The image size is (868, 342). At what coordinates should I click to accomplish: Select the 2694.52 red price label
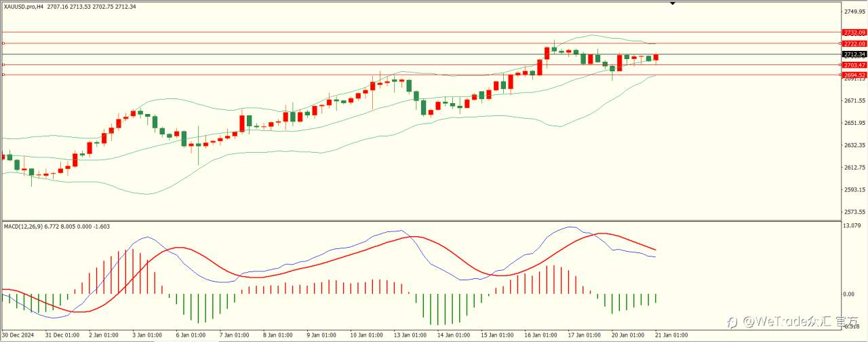coord(854,75)
